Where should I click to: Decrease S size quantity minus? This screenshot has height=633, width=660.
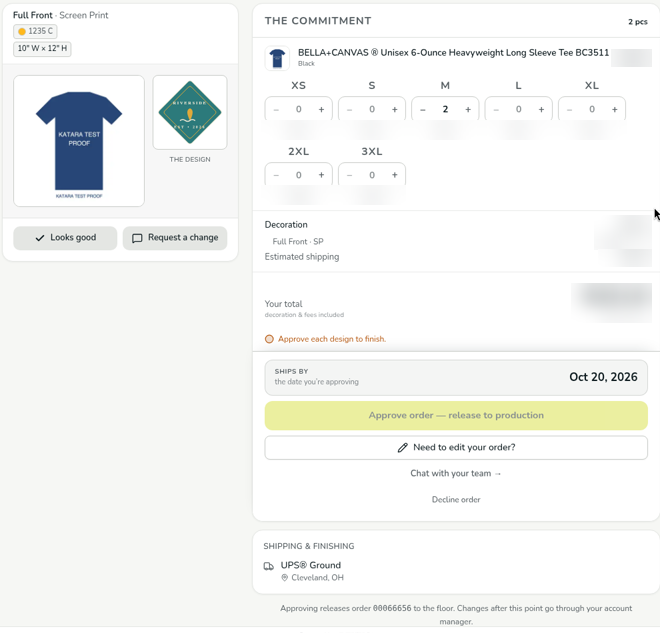349,109
